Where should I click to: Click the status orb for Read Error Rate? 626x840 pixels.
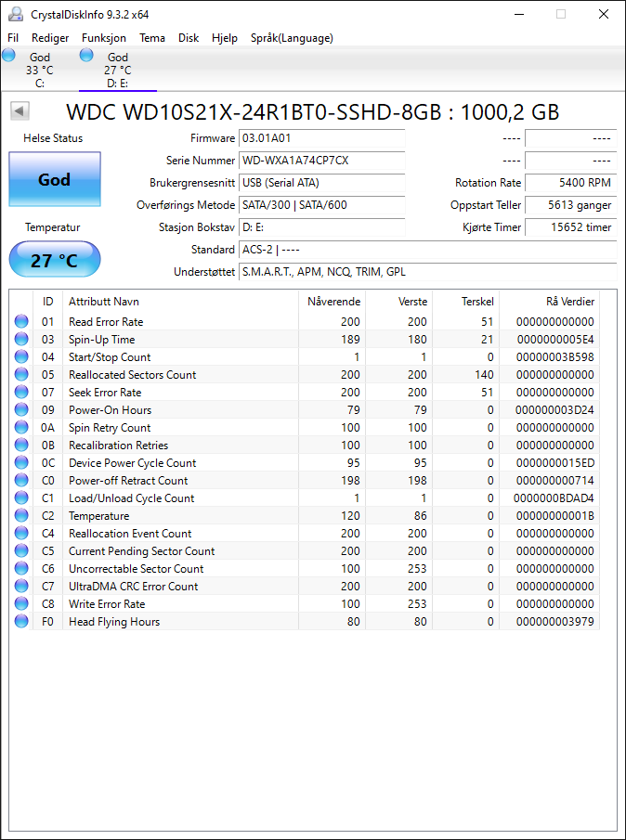click(x=21, y=321)
